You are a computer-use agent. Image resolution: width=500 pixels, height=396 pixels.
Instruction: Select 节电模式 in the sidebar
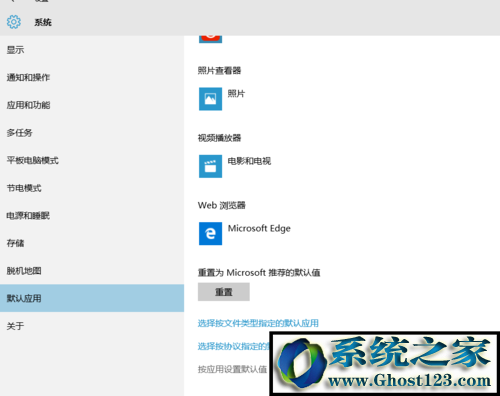click(92, 188)
